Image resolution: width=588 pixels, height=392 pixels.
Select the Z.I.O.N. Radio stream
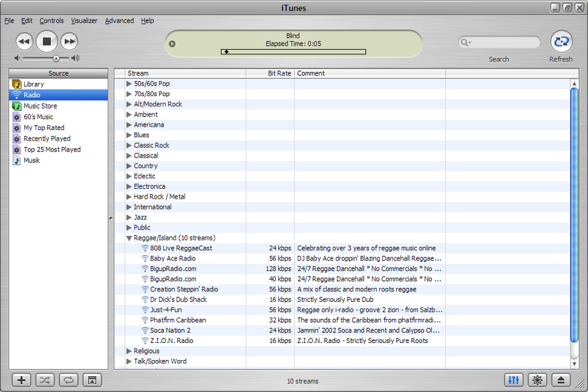pyautogui.click(x=342, y=340)
